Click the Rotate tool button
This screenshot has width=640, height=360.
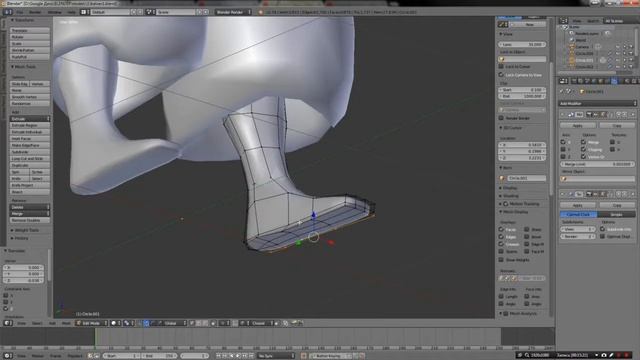click(30, 37)
